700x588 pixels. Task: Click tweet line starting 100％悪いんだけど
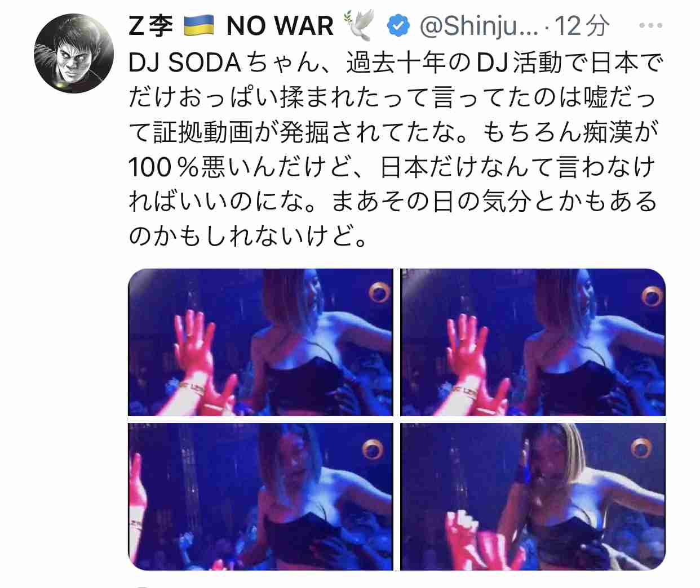(x=392, y=167)
